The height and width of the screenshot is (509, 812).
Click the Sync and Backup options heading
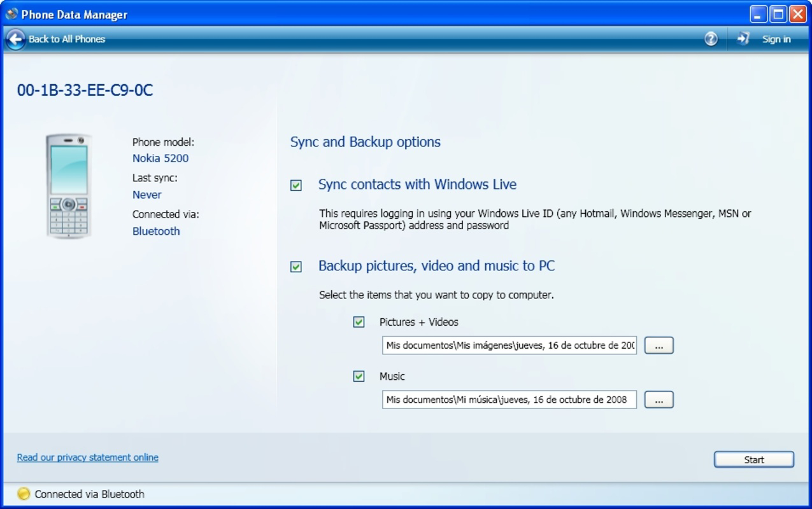pyautogui.click(x=366, y=142)
